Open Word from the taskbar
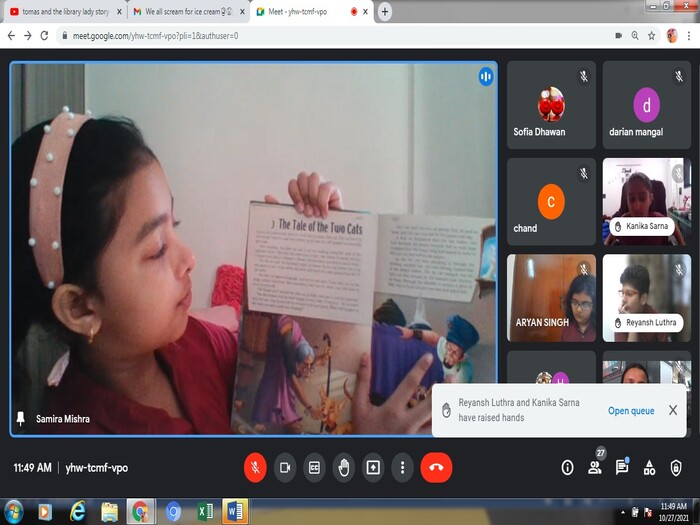This screenshot has width=700, height=525. pyautogui.click(x=235, y=512)
